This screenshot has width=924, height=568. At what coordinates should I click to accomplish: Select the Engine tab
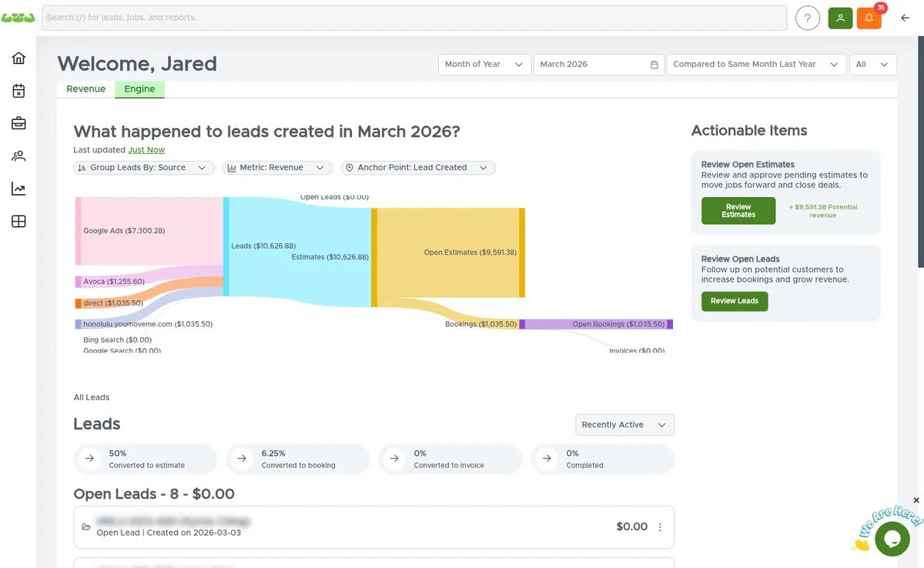point(139,89)
